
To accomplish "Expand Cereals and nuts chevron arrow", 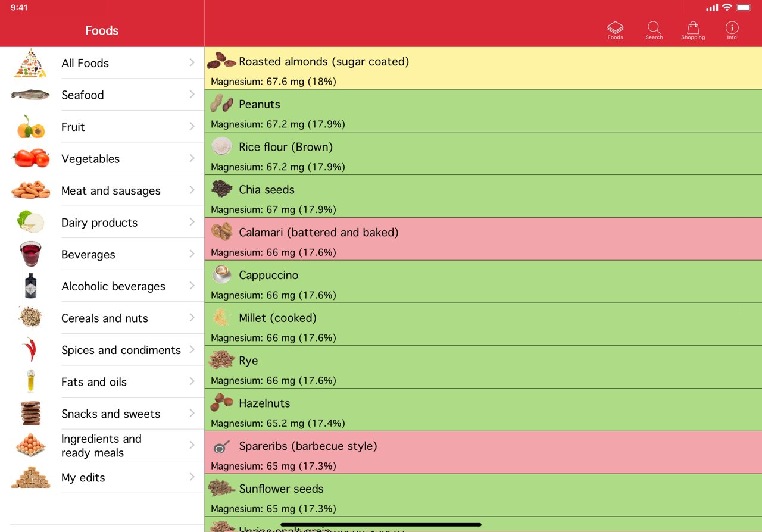I will pyautogui.click(x=192, y=317).
